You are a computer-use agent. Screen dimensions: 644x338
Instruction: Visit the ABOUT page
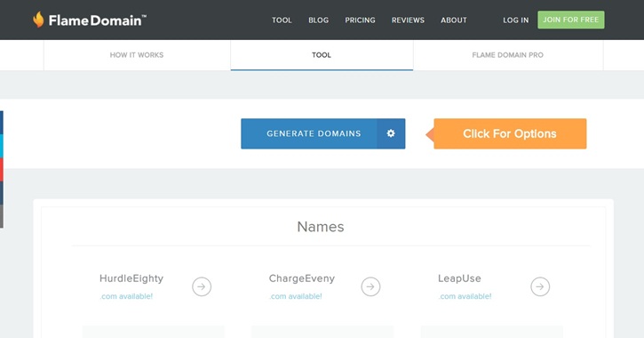tap(454, 20)
